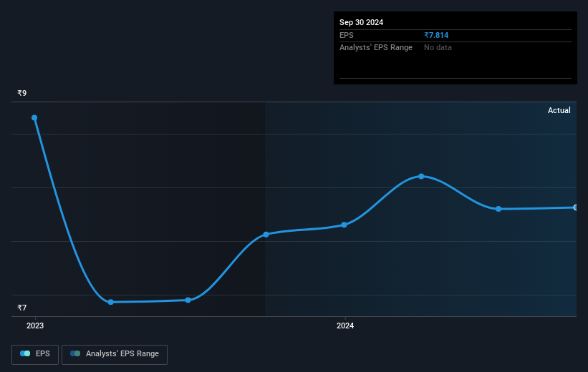Click the ₹7 y-axis label
The image size is (588, 372).
21,308
